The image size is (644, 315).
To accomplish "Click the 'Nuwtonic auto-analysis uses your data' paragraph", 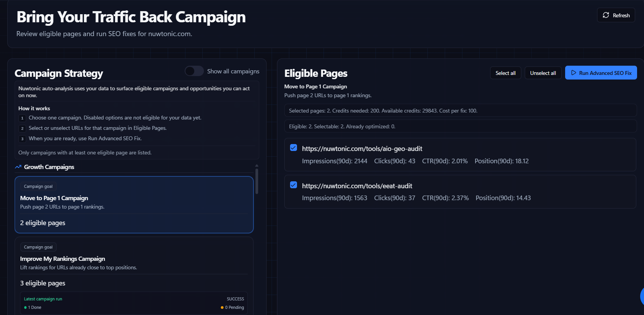I will (x=134, y=92).
